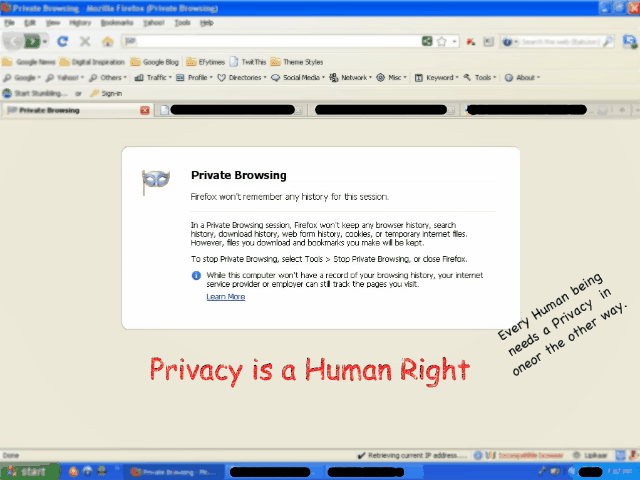The width and height of the screenshot is (640, 480).
Task: Open the Google News bookmark folder
Action: click(29, 62)
